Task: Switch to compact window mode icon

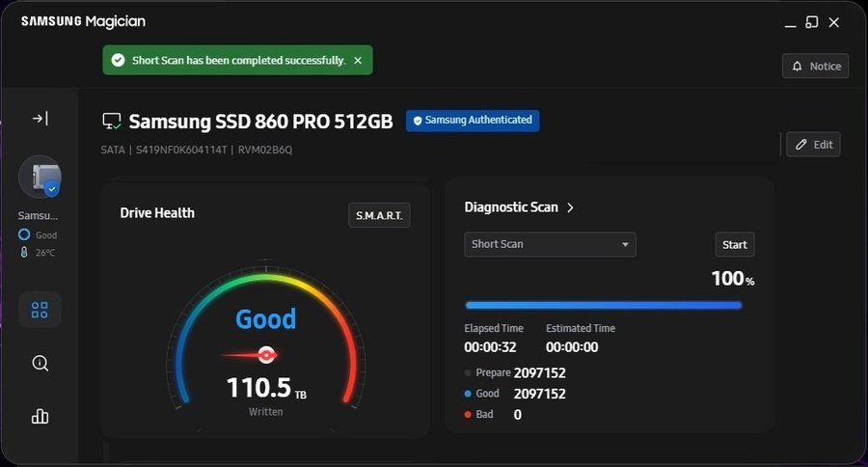Action: pos(812,22)
